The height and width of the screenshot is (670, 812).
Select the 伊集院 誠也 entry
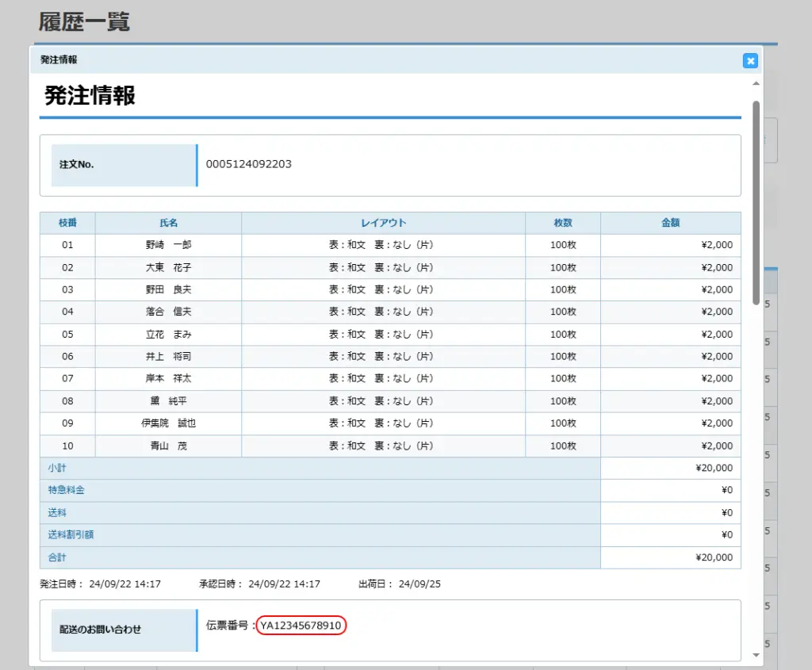[168, 423]
